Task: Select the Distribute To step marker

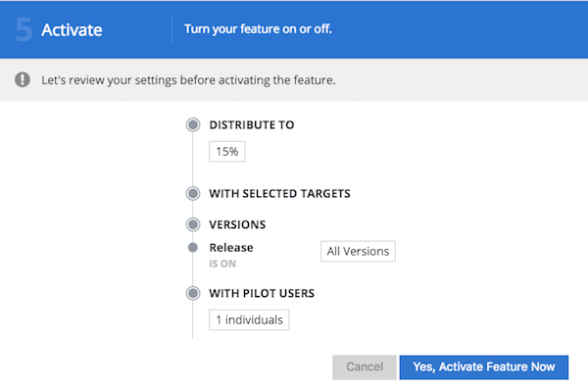Action: pos(193,124)
